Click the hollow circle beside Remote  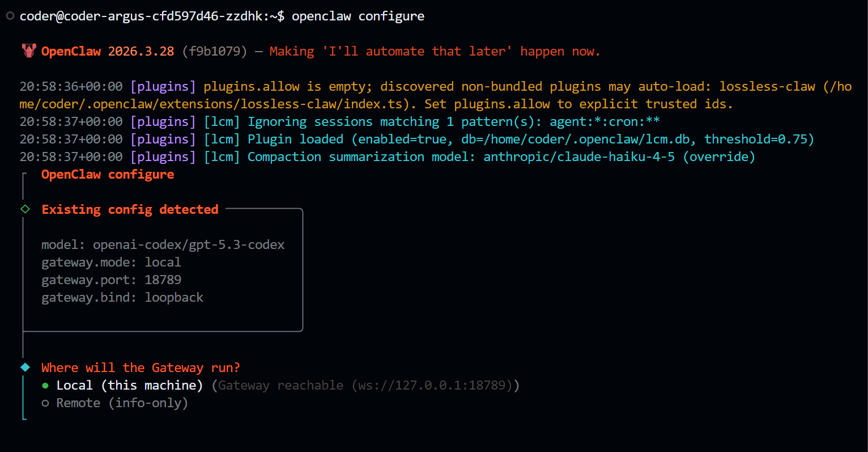click(45, 403)
